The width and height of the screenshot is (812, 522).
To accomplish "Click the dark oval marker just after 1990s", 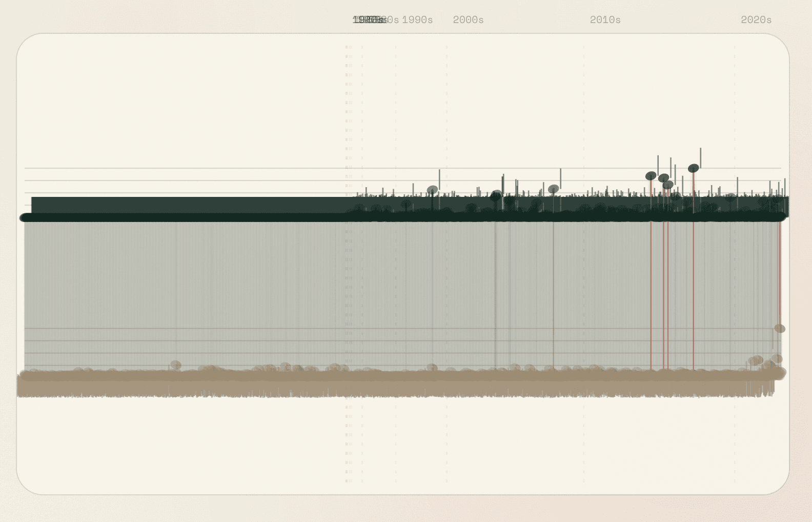I will (432, 190).
